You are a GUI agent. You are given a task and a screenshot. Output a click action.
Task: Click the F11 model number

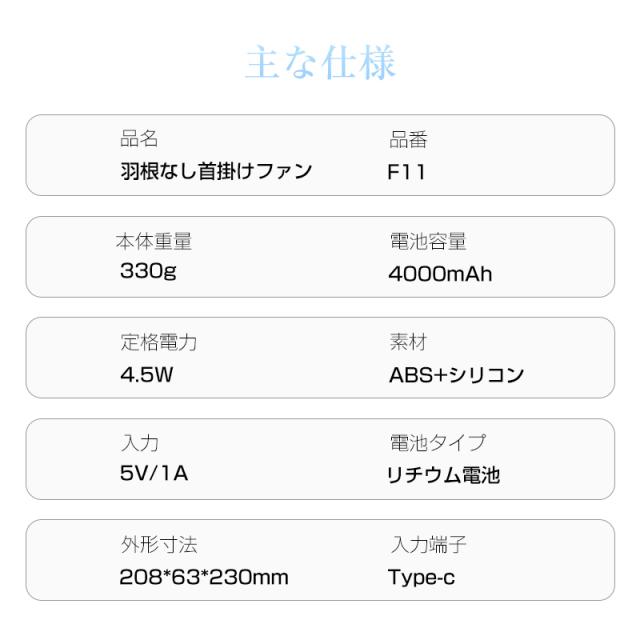point(406,172)
